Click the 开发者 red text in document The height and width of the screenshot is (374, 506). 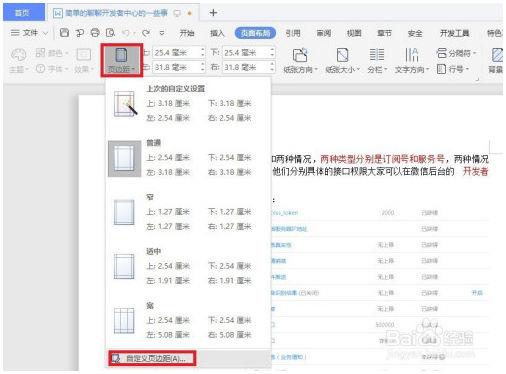[476, 171]
